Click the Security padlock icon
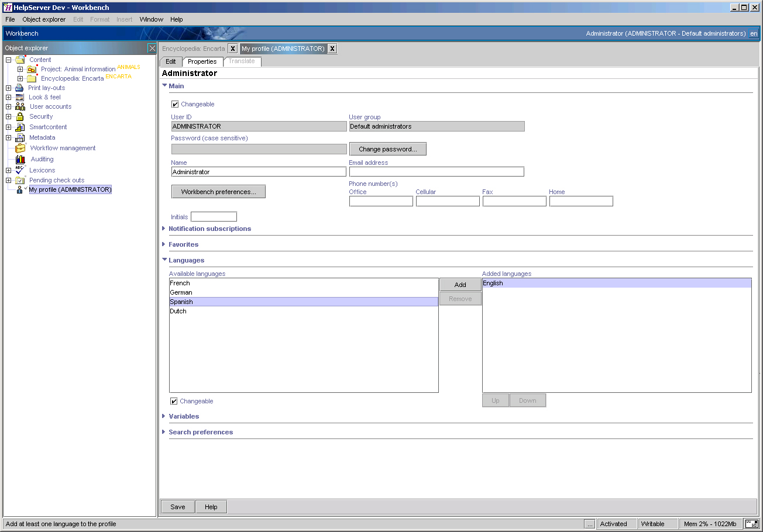This screenshot has height=532, width=763. (x=20, y=116)
